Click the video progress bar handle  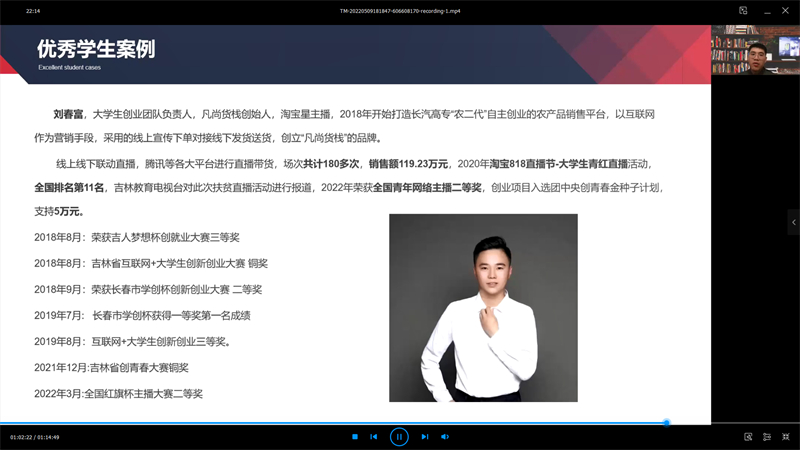pos(667,423)
